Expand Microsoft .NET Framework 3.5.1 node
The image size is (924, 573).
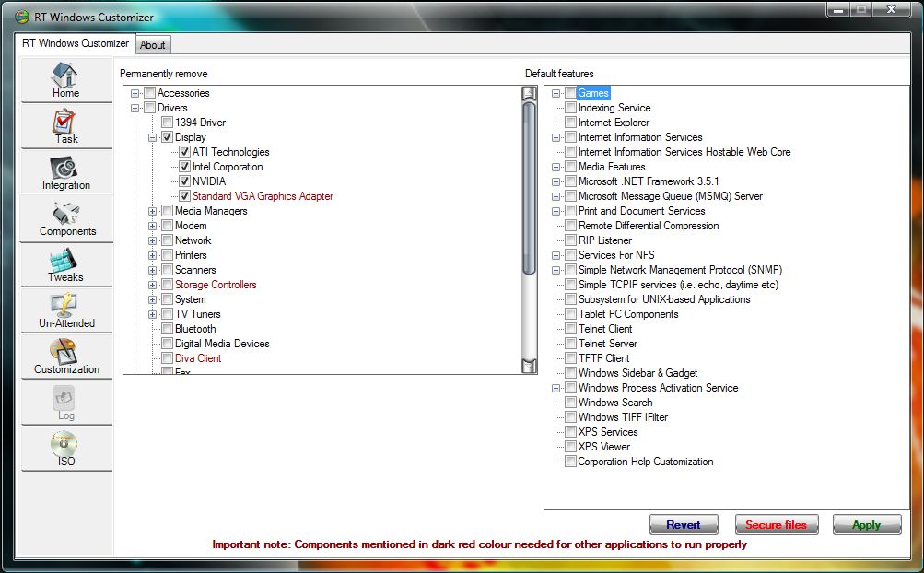coord(556,181)
